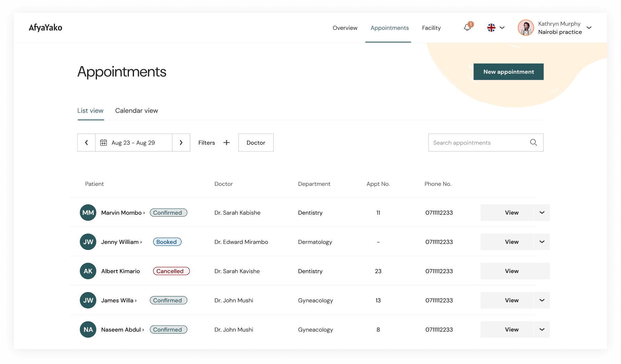Expand the Kathryn Murphy account menu chevron

(589, 28)
